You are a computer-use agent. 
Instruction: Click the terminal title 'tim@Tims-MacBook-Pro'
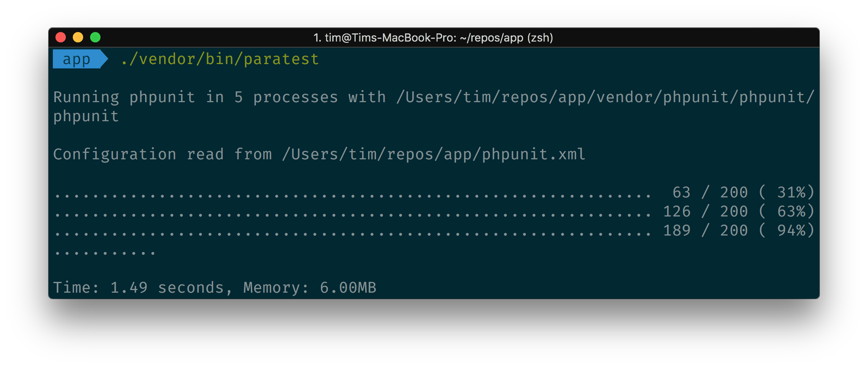click(x=391, y=38)
